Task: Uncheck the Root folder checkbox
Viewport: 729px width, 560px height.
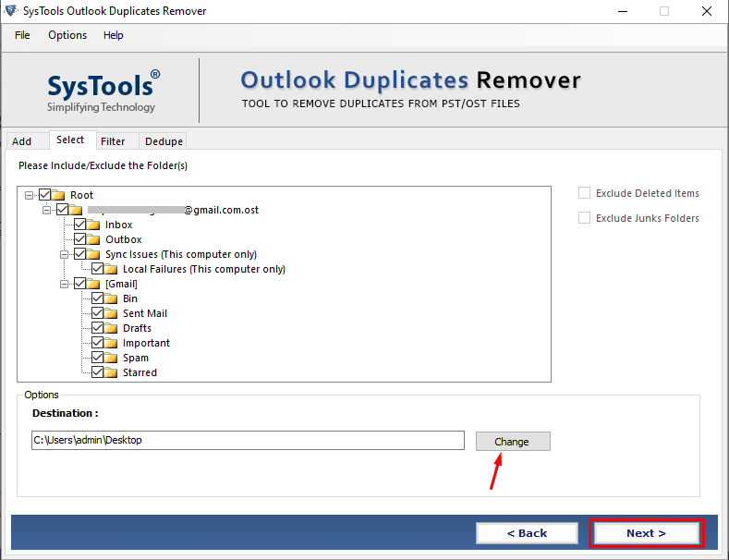Action: coord(44,194)
